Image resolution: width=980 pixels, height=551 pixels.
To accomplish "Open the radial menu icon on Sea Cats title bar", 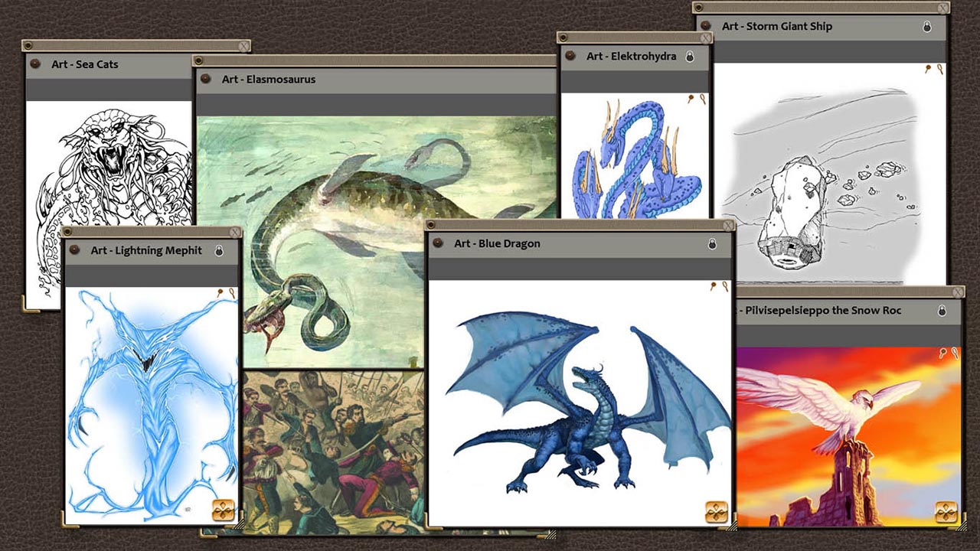I will coord(35,64).
